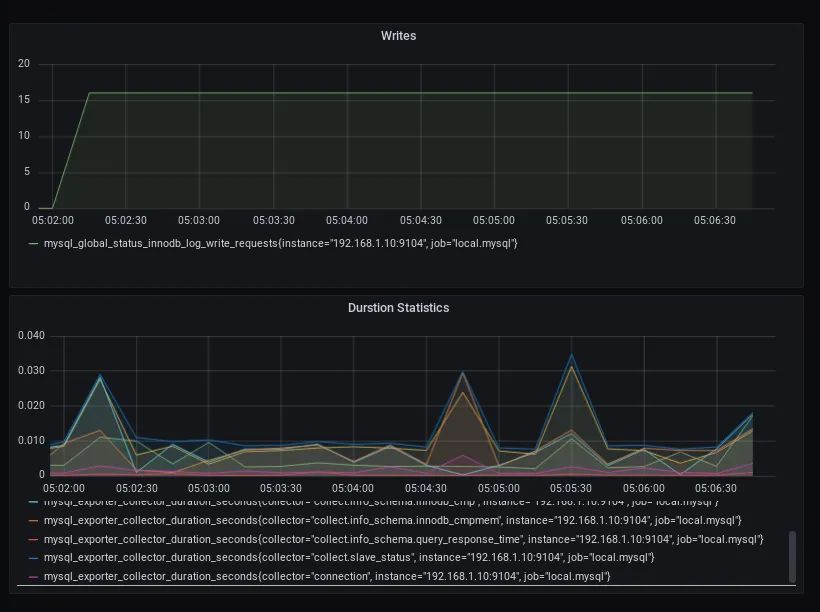Screen dimensions: 820x612
Task: Select the connection collector legend entry
Action: [327, 576]
